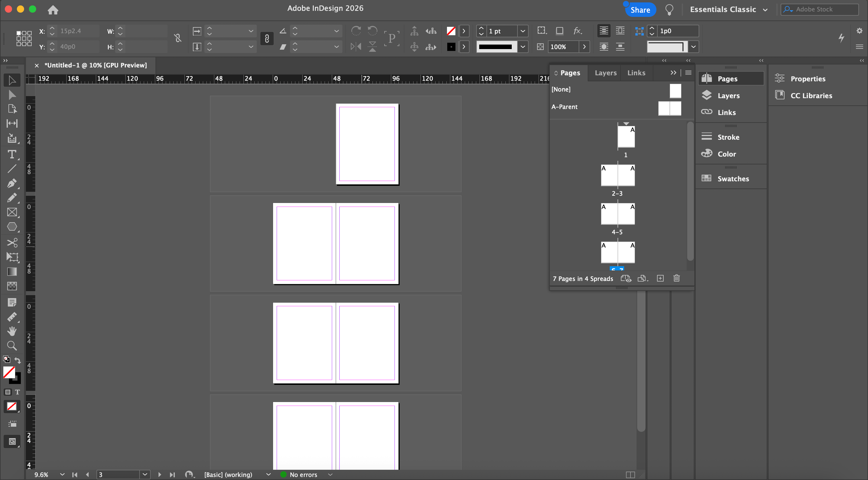Screen dimensions: 868x480
Task: Select the Rectangle Frame tool
Action: pos(12,212)
